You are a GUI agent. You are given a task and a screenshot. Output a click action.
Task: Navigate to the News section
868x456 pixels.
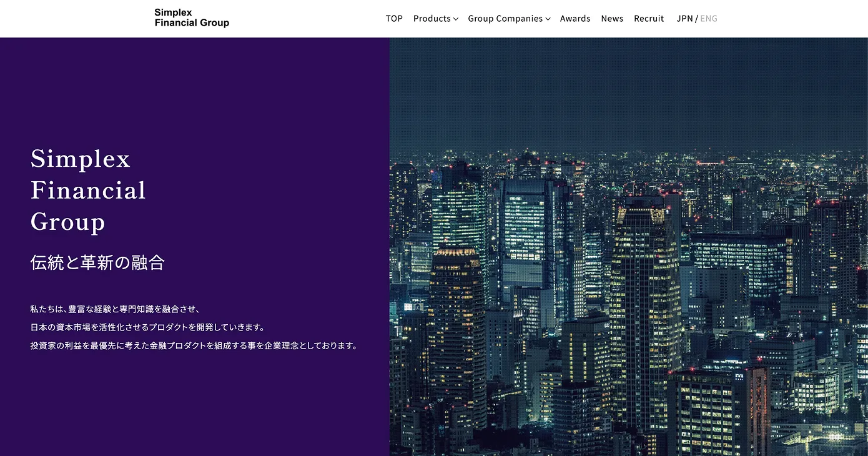(612, 19)
